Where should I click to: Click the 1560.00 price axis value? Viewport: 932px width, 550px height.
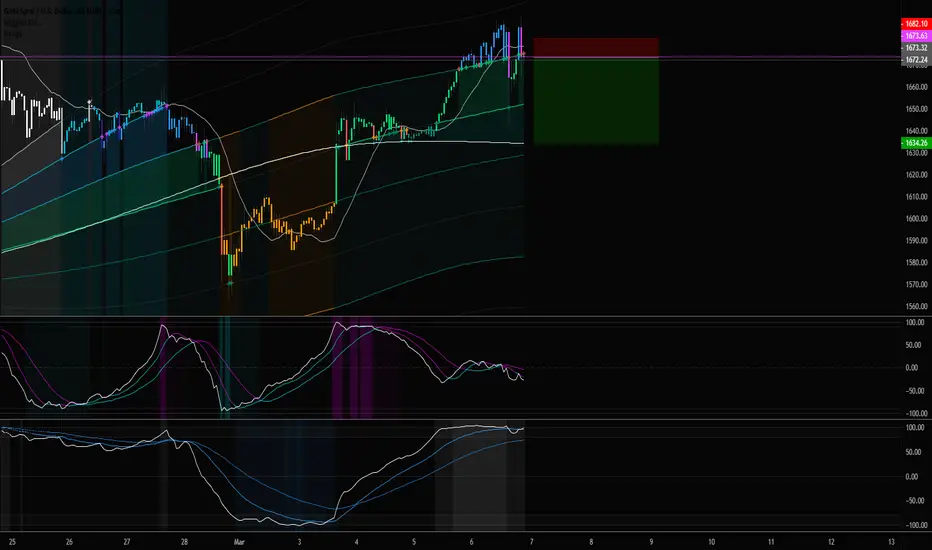click(916, 307)
